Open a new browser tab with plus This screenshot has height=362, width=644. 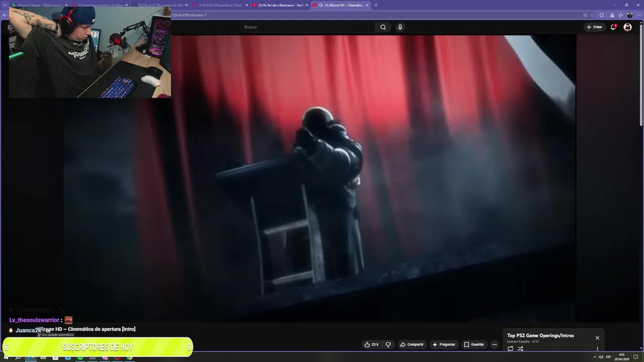tap(376, 5)
